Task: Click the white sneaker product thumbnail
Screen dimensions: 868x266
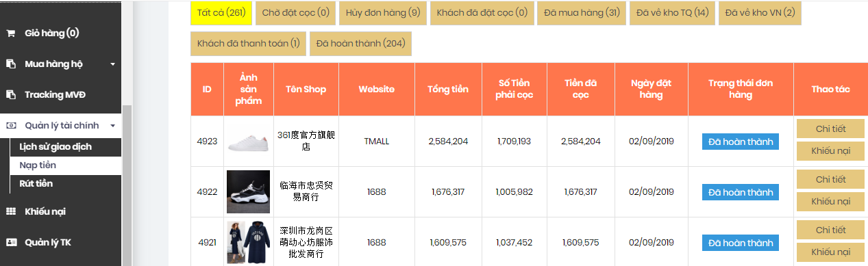Action: point(249,142)
